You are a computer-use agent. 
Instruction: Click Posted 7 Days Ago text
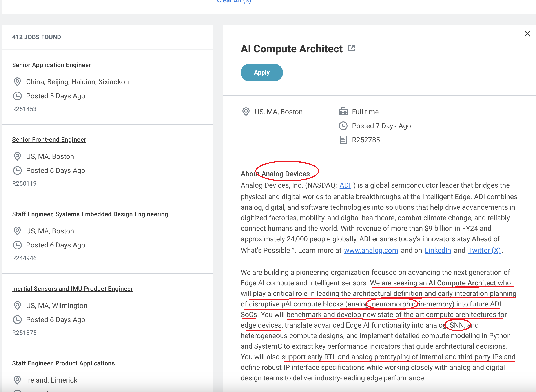381,126
